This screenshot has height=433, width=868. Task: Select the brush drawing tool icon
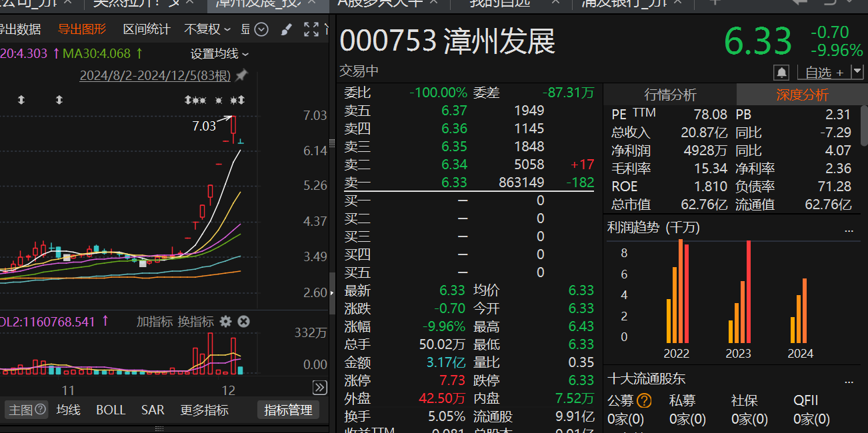286,29
